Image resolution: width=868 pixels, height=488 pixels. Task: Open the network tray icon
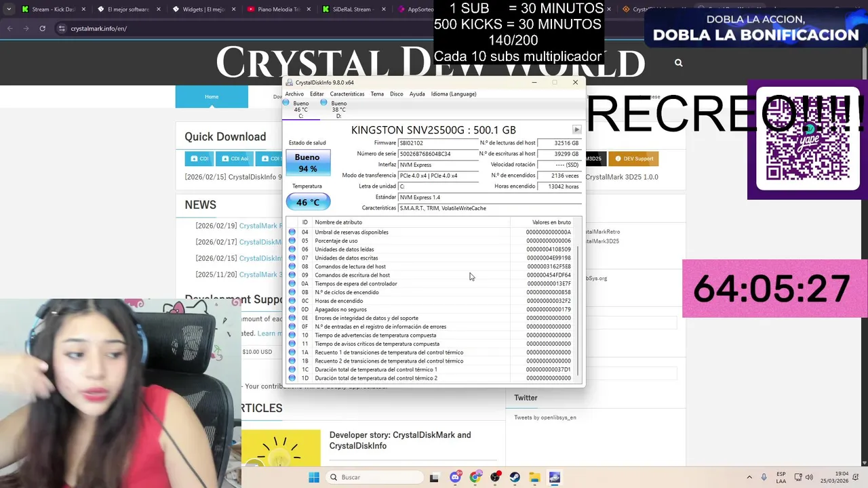[798, 477]
